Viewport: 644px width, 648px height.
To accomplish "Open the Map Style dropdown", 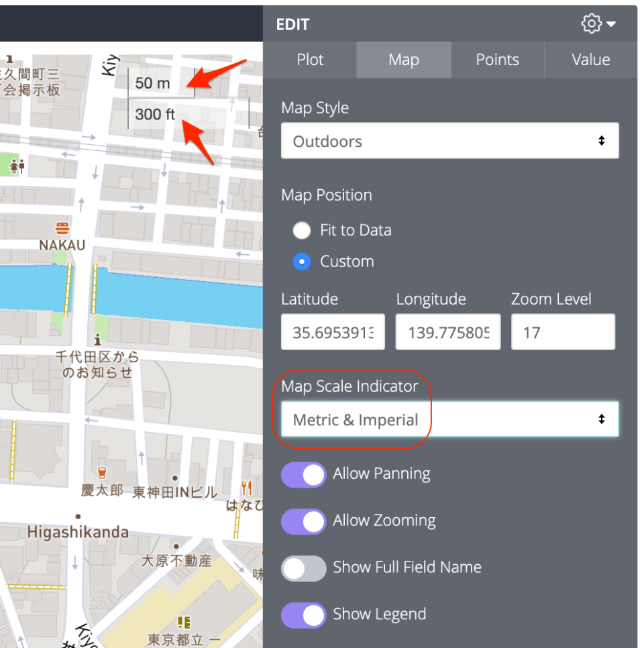I will tap(449, 141).
